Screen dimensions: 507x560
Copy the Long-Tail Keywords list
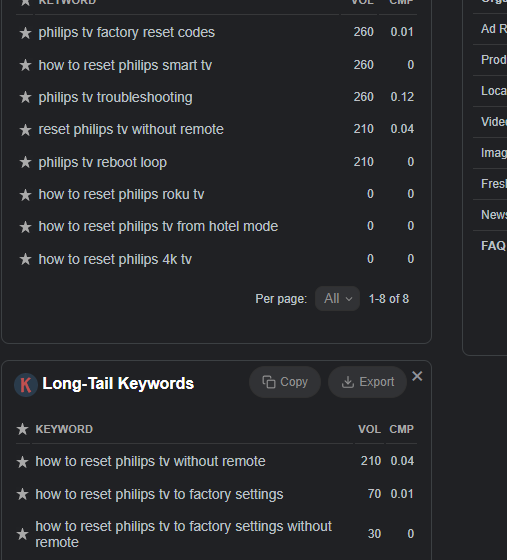tap(285, 382)
